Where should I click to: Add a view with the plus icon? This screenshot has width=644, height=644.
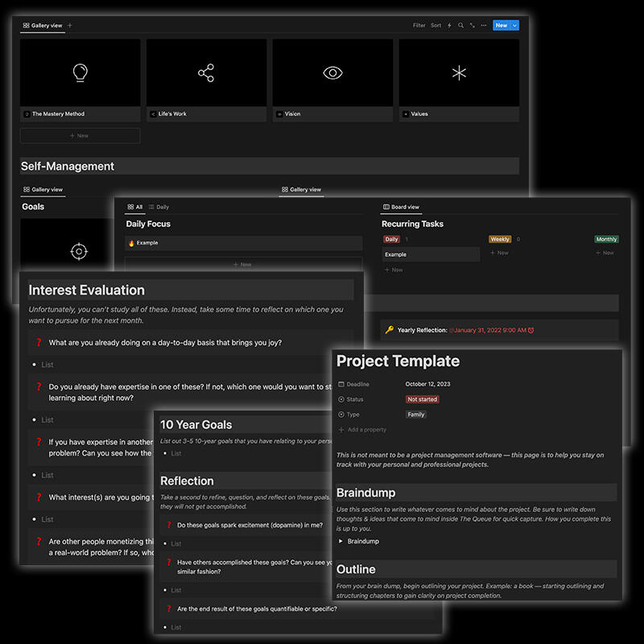point(70,26)
